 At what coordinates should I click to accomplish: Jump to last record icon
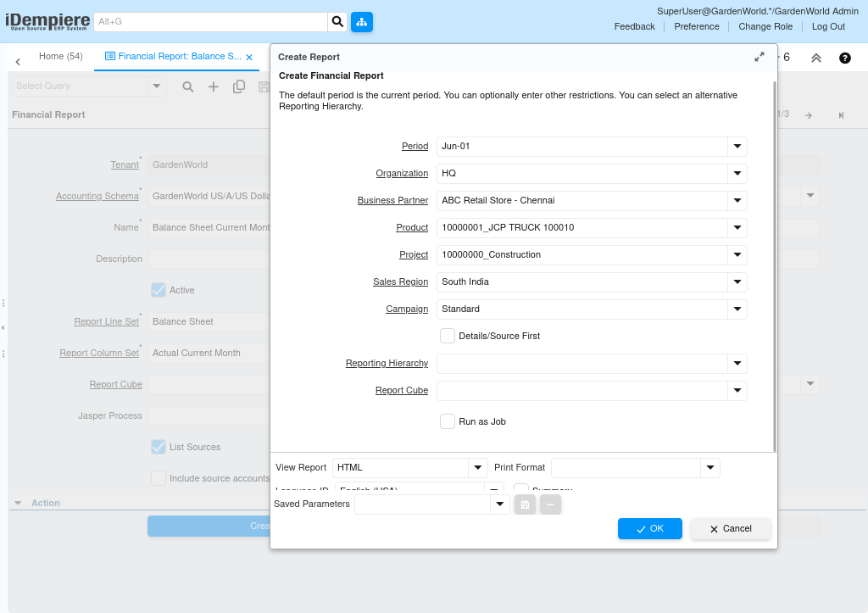[841, 115]
